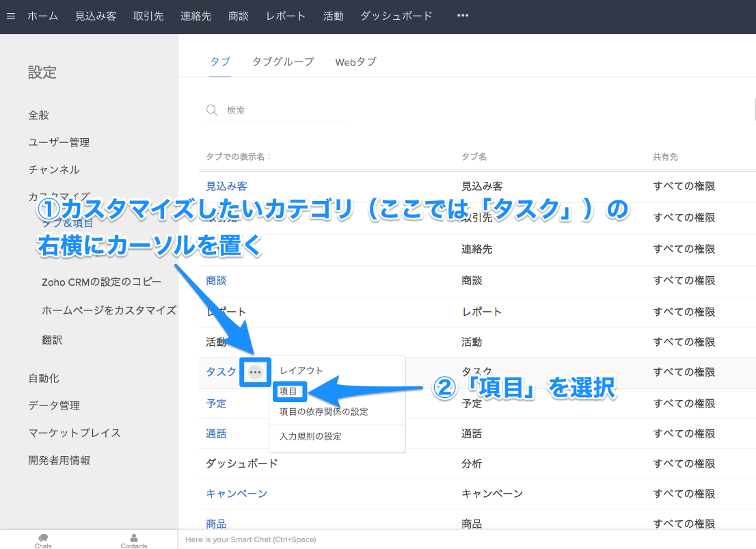Click すべての権限 in 商談 row
This screenshot has height=549, width=756.
[x=684, y=281]
